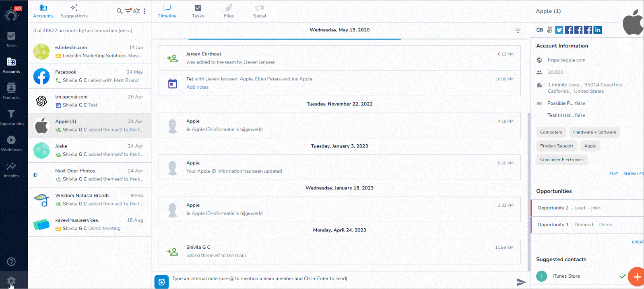Open notifications from the logo with 327 badge

11,14
